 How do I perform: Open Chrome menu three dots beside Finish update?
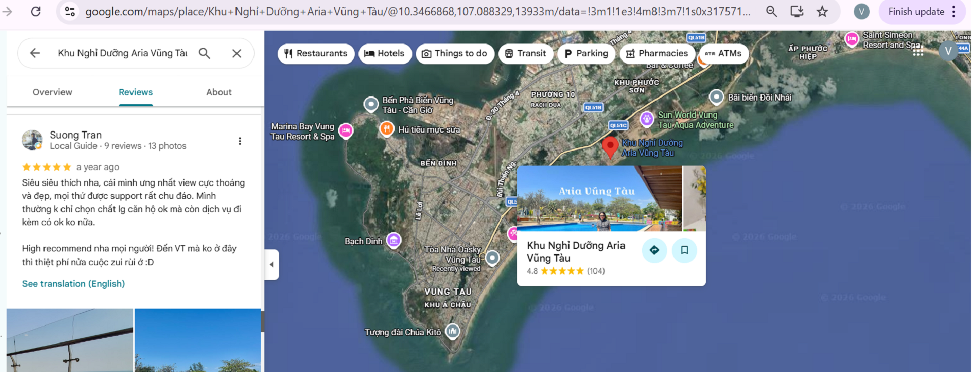pos(953,11)
